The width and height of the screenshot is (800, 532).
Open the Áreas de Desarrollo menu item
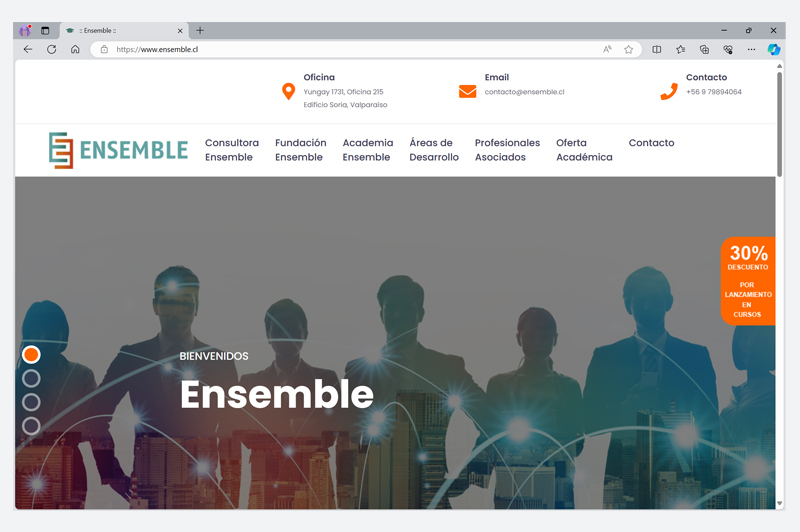click(x=434, y=150)
